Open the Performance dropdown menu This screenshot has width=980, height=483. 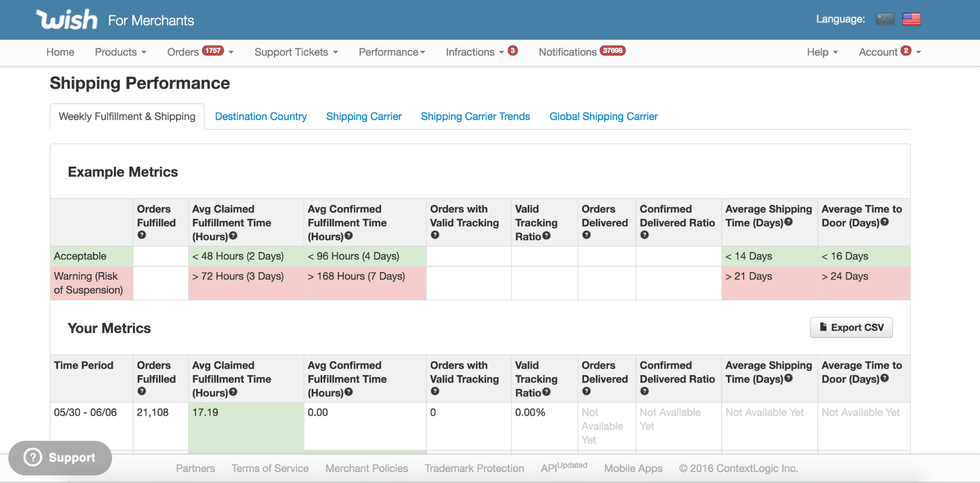tap(392, 52)
